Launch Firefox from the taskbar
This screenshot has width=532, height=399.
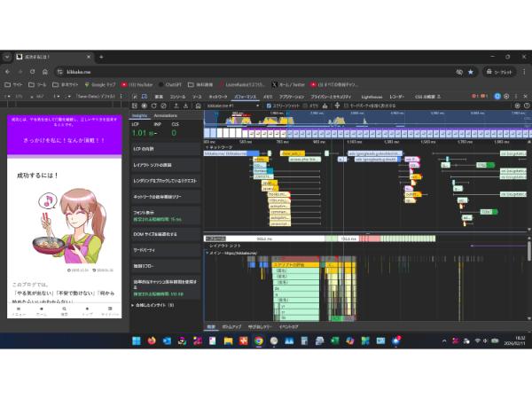tap(151, 340)
